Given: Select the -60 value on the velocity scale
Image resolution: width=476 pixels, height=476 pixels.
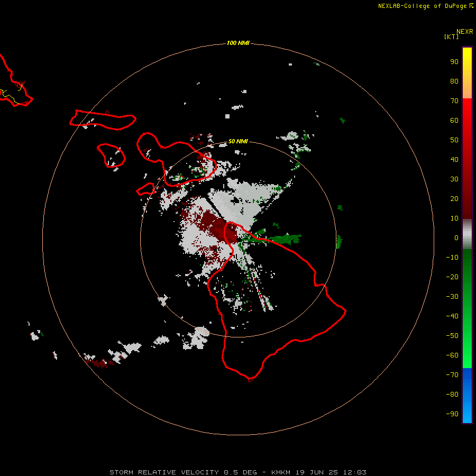Looking at the screenshot, I should pyautogui.click(x=452, y=355).
